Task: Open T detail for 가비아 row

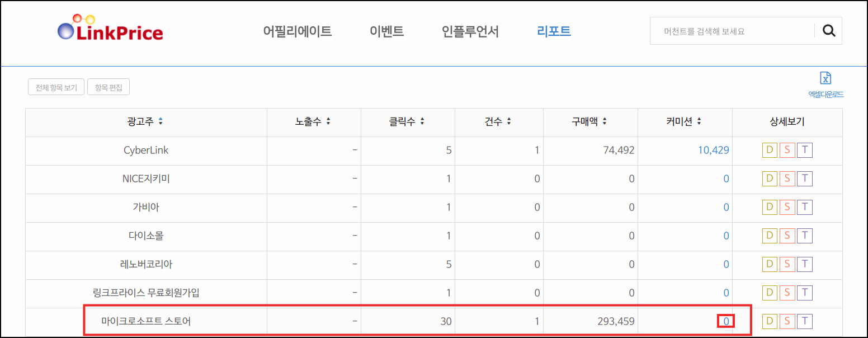Action: [x=805, y=207]
